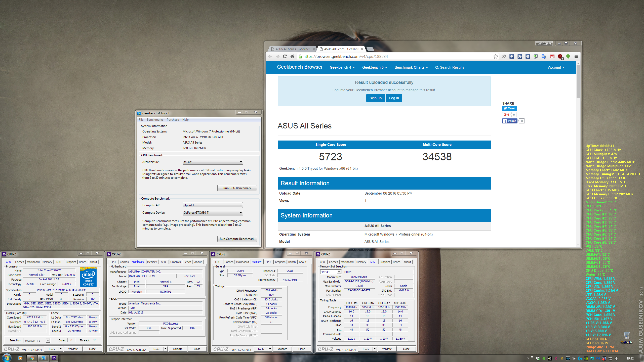Screen dimensions: 644x362
Task: Click the browser forward arrow
Action: [x=277, y=56]
